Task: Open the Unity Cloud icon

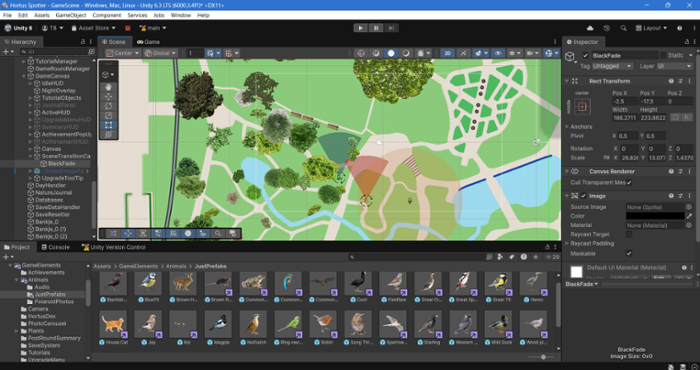Action: pyautogui.click(x=590, y=28)
